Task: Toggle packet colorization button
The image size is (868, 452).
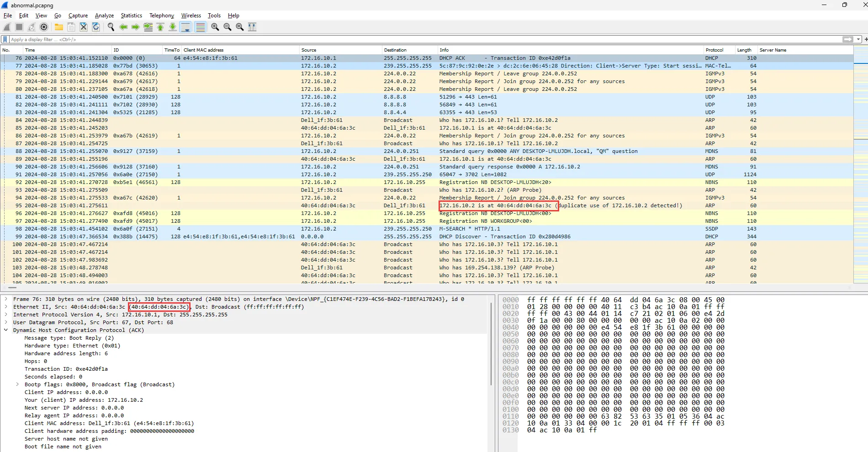Action: tap(200, 27)
